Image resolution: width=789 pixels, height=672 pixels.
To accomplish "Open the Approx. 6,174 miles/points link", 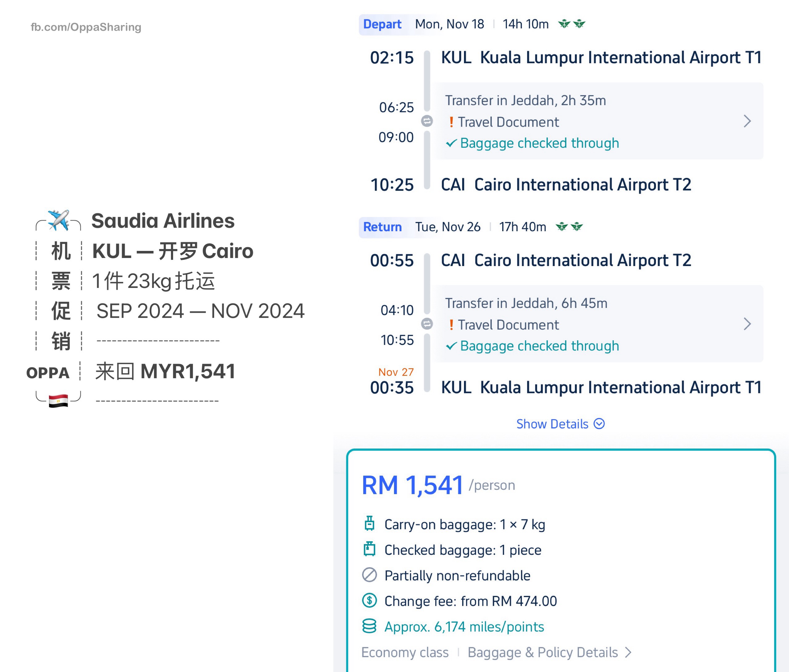I will point(464,626).
